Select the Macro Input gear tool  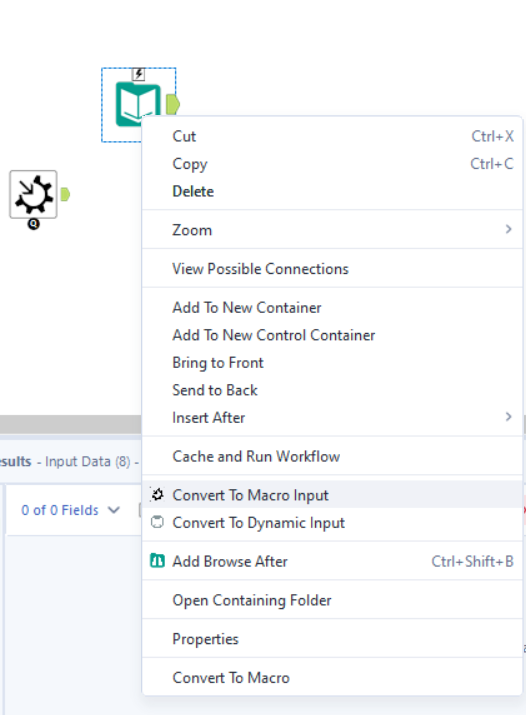pos(33,194)
